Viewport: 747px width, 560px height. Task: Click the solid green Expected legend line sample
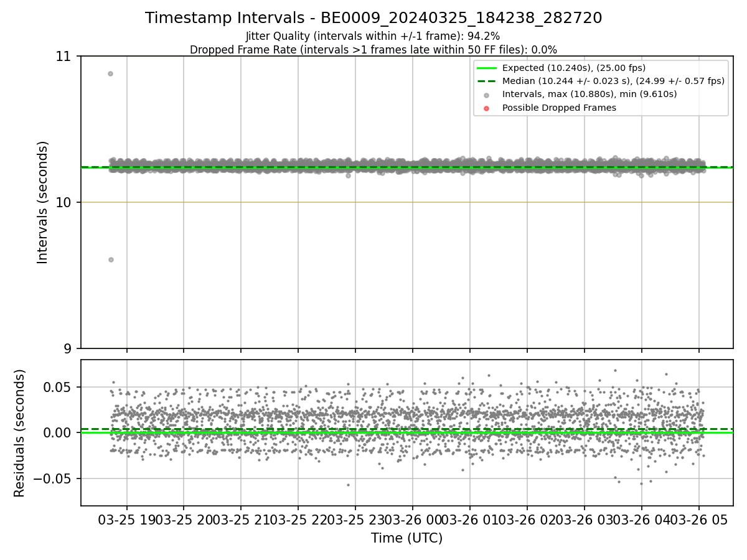[x=487, y=68]
